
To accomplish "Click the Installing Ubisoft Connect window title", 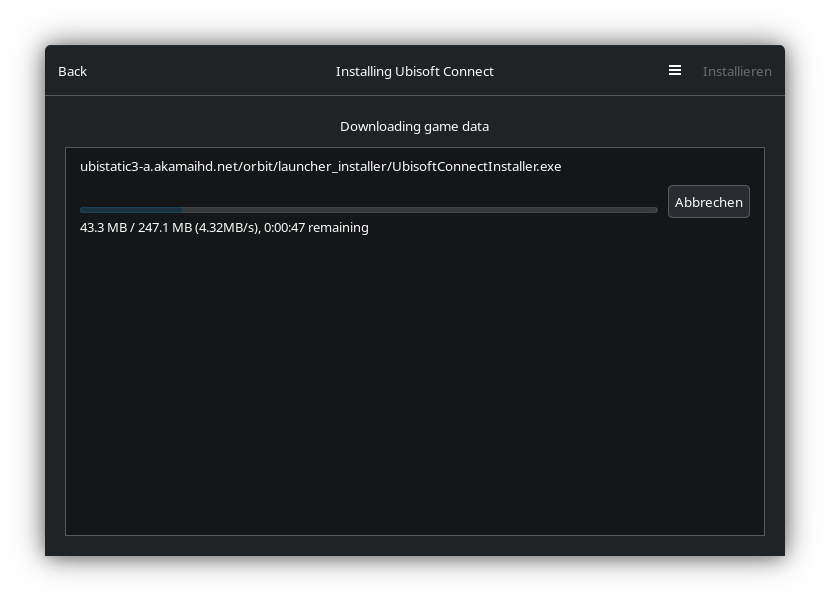I will pyautogui.click(x=414, y=71).
